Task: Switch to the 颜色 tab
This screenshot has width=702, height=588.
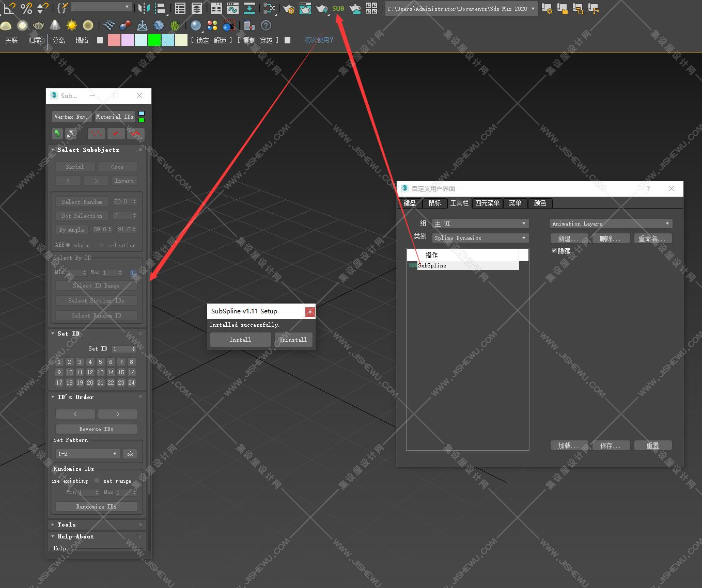Action: [540, 203]
